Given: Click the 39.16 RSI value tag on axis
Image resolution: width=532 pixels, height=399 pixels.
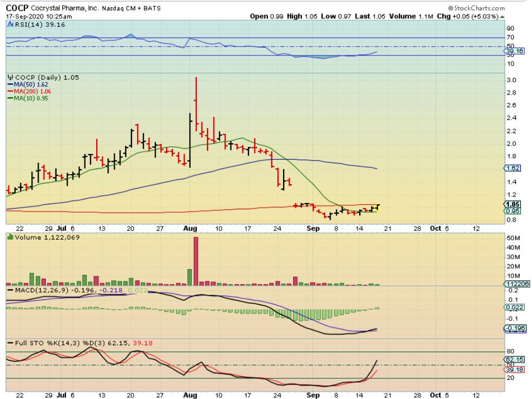Looking at the screenshot, I should tap(515, 51).
